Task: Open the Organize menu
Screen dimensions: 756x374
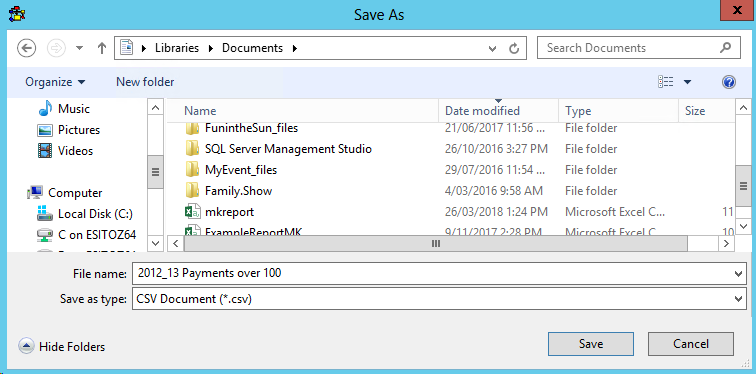Action: (x=55, y=82)
